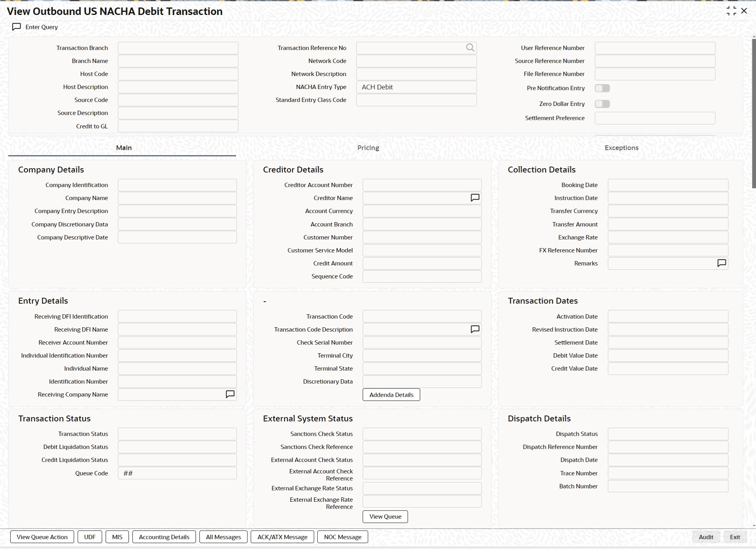Restore the window using collapse icon
The height and width of the screenshot is (549, 756).
tap(731, 11)
